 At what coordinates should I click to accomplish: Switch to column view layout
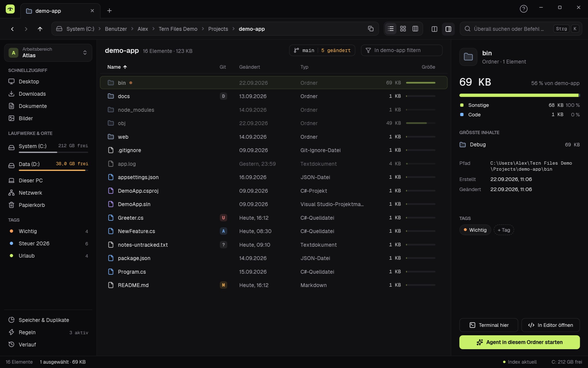(415, 29)
